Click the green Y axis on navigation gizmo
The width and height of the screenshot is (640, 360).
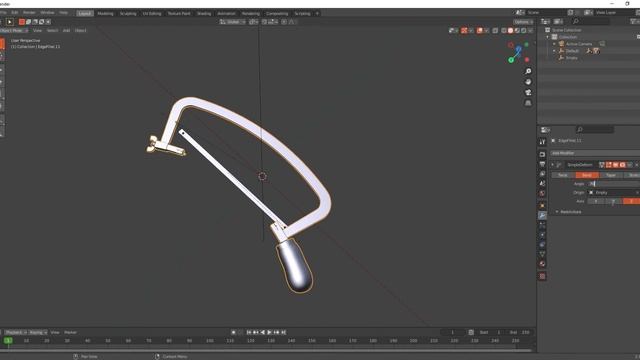click(x=511, y=60)
